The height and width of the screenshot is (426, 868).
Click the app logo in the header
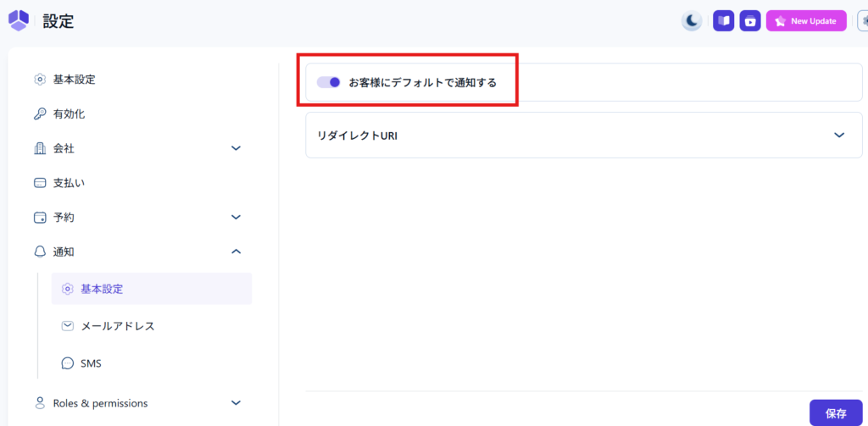19,20
